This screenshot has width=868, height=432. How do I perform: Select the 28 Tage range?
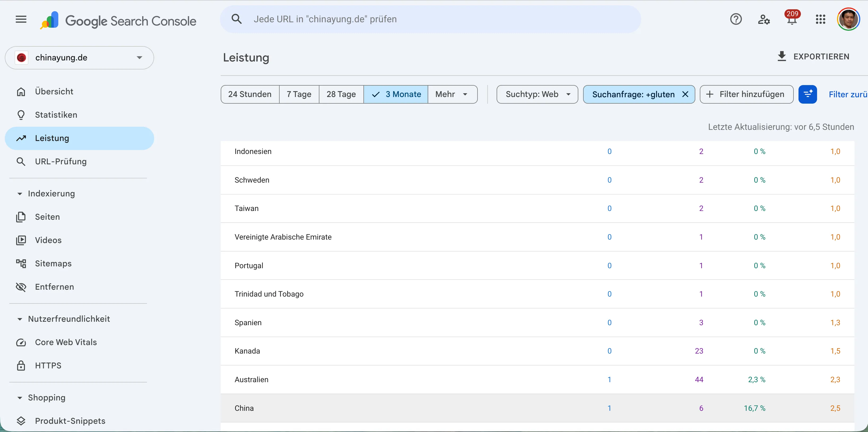[x=341, y=94]
